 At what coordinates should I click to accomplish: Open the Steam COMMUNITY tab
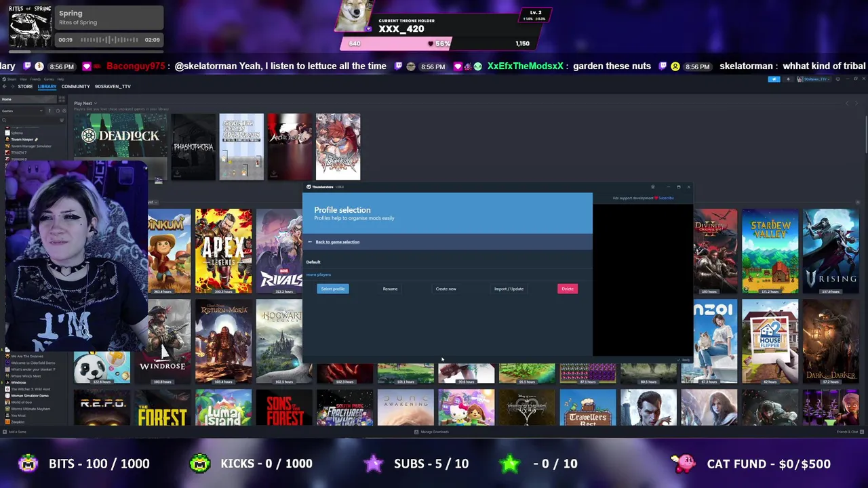coord(75,87)
